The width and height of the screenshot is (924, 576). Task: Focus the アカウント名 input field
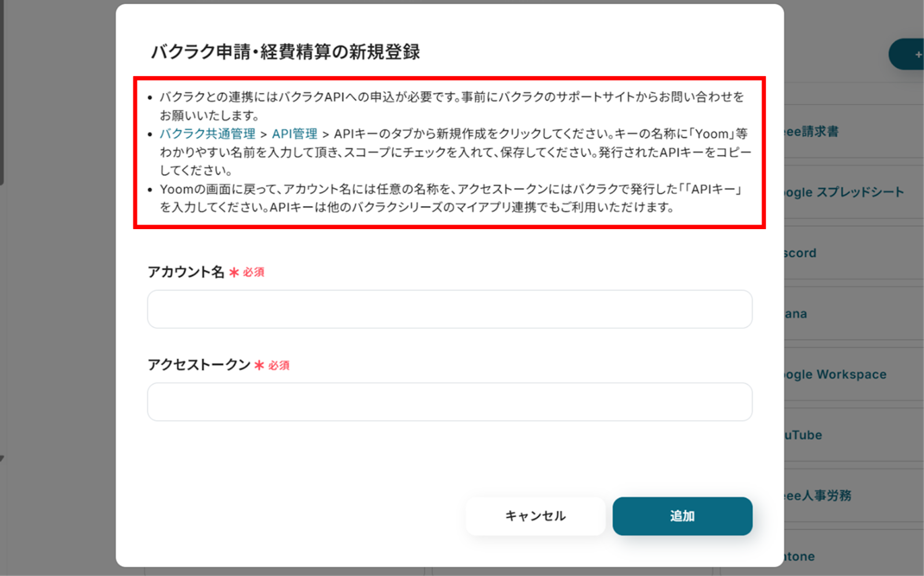coord(450,309)
